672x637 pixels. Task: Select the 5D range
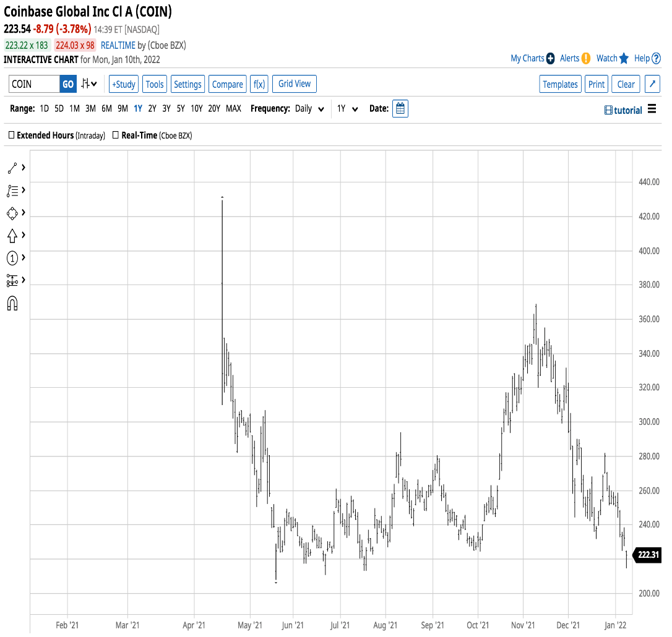tap(59, 108)
